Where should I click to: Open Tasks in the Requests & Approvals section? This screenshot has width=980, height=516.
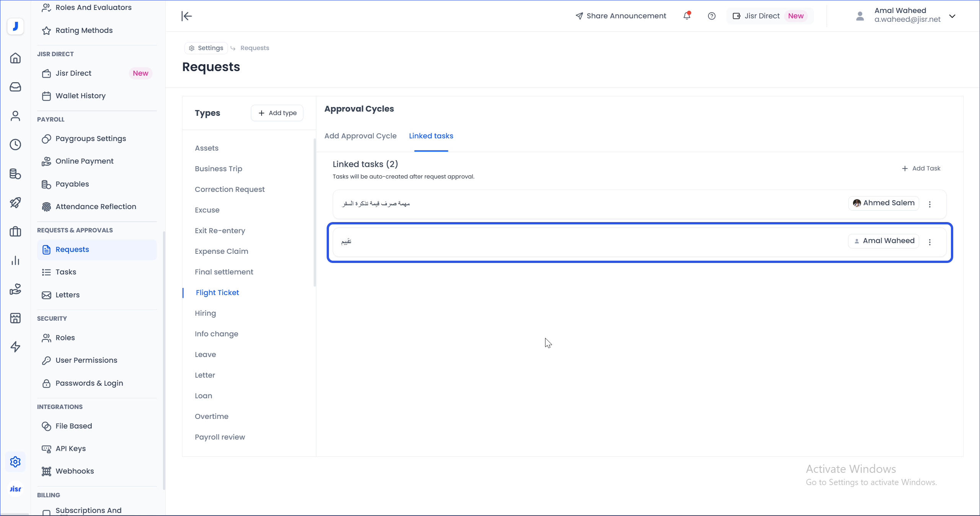coord(66,272)
